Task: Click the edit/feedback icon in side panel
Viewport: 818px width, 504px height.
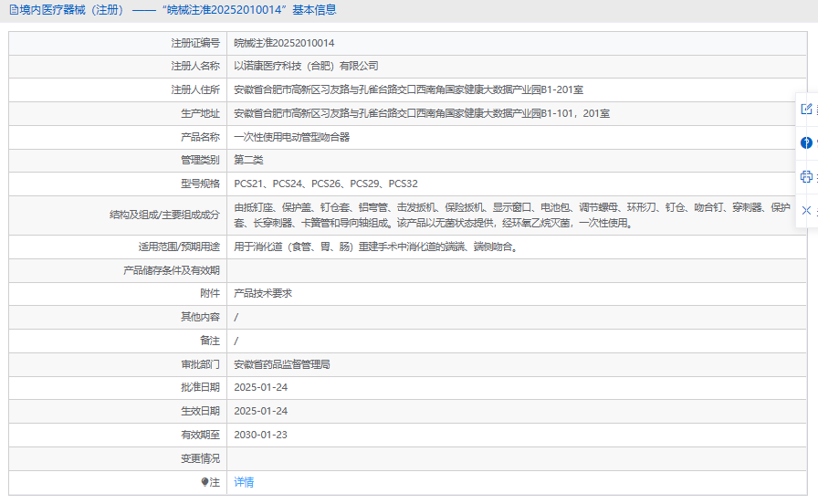Action: [x=806, y=109]
